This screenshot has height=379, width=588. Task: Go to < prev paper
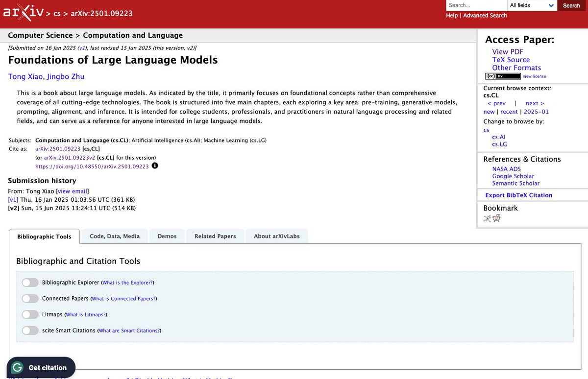point(496,103)
